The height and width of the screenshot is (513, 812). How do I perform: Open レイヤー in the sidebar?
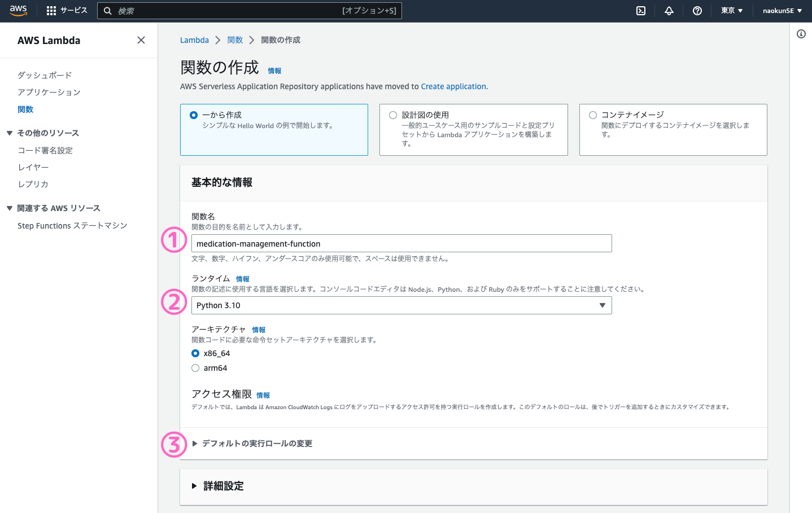point(33,168)
